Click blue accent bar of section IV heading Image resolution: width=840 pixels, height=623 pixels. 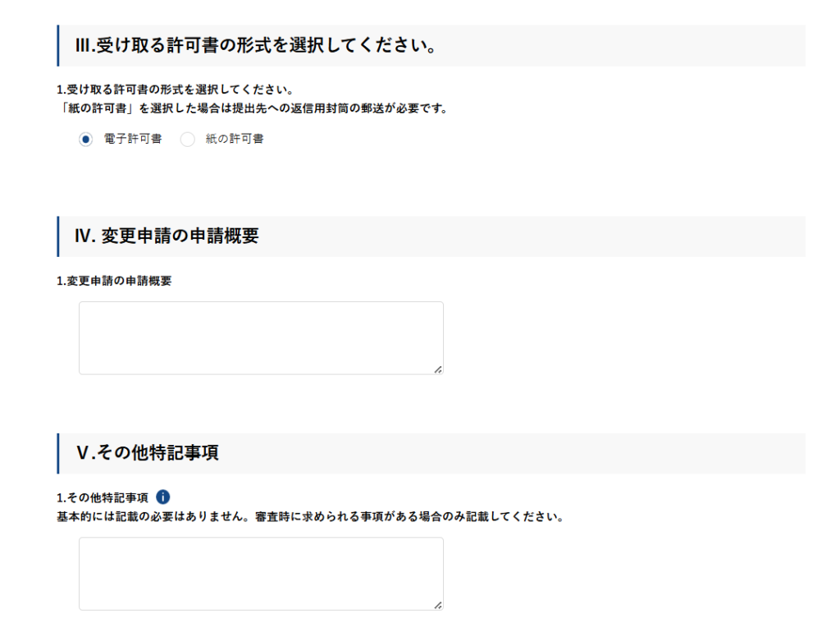[x=58, y=236]
